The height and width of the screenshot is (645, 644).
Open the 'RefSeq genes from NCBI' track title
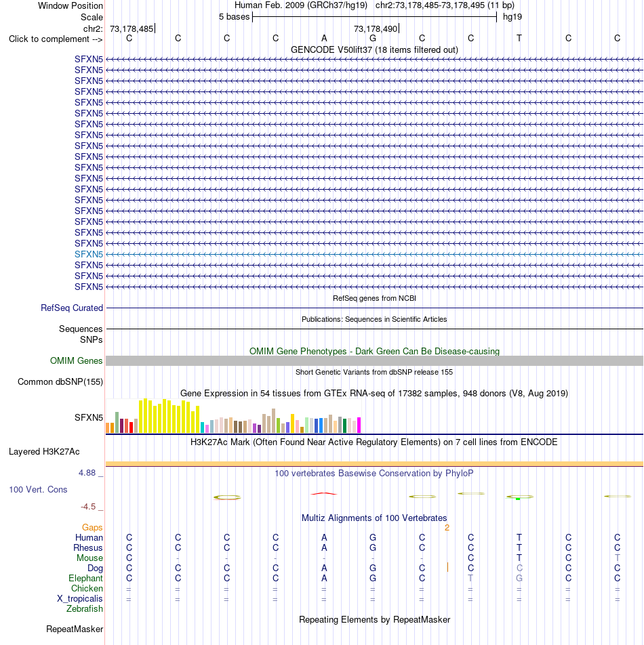pos(374,298)
